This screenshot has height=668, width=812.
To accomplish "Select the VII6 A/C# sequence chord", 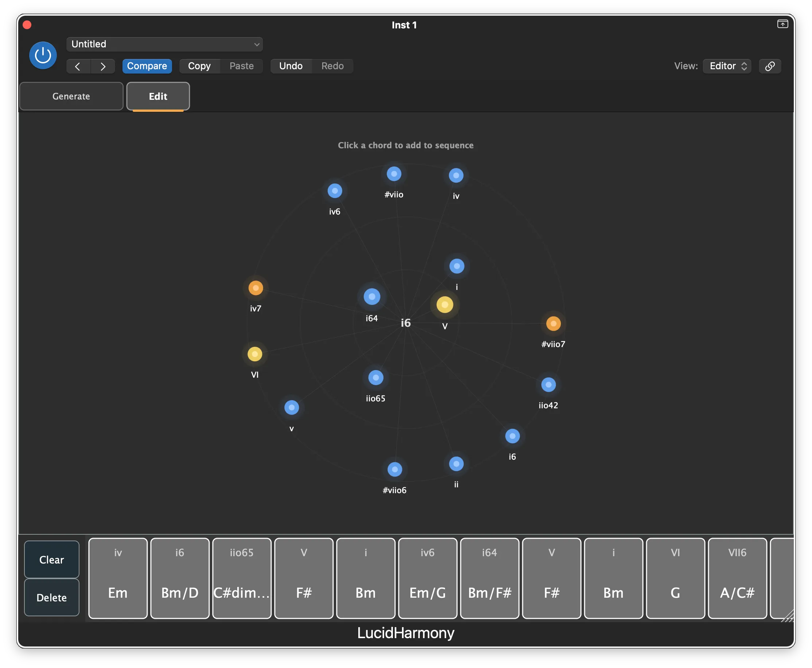I will [738, 578].
